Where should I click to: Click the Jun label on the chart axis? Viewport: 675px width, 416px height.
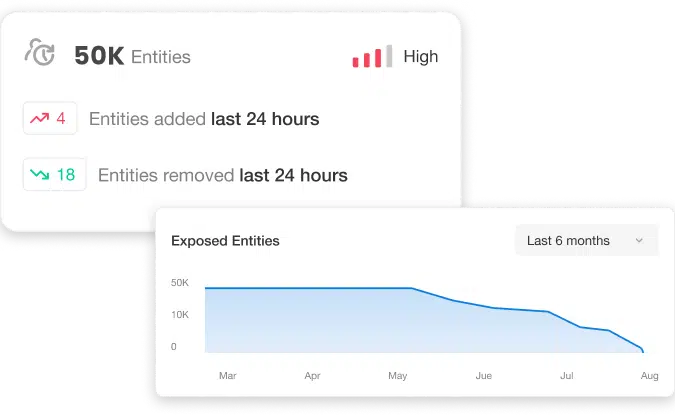[483, 376]
